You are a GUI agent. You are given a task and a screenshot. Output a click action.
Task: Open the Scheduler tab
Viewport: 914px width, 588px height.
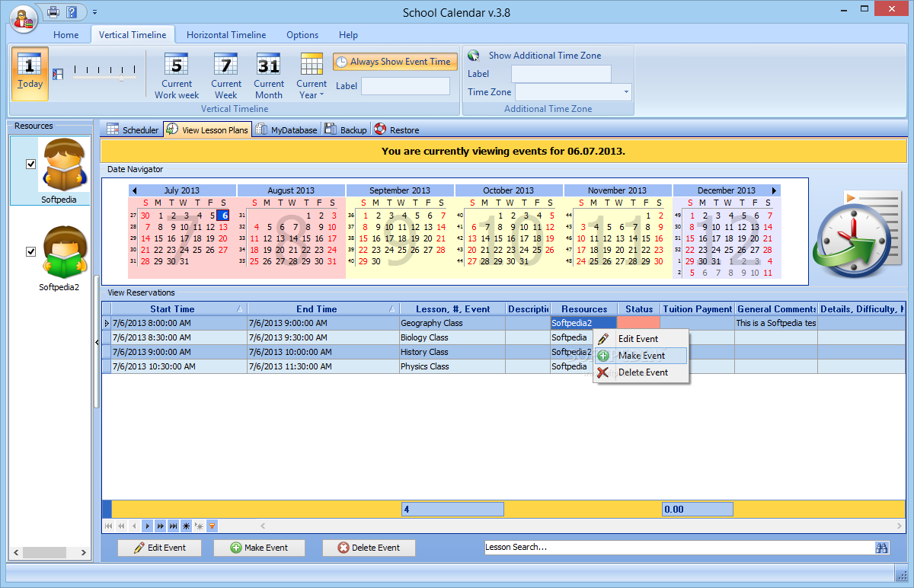(132, 129)
